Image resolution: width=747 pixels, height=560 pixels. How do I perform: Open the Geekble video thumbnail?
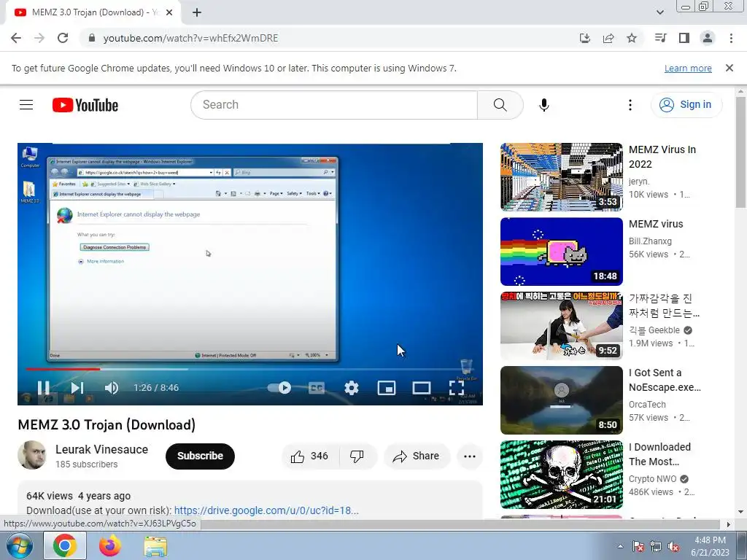[x=561, y=326]
